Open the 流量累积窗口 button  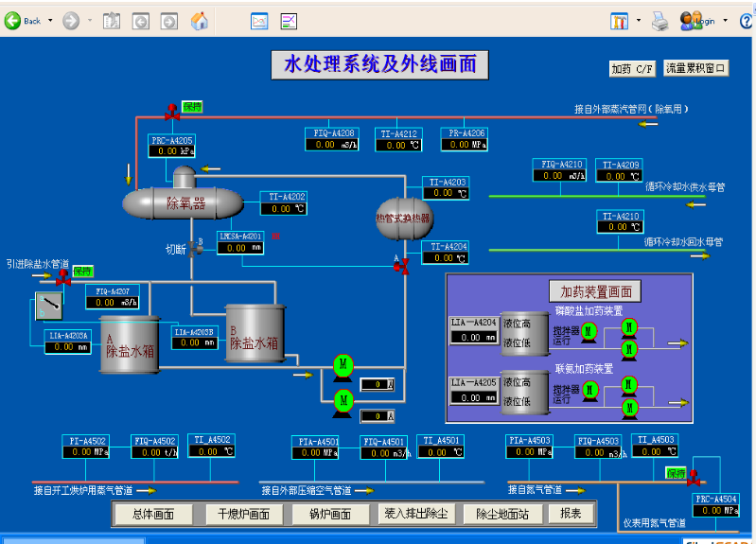tap(695, 68)
